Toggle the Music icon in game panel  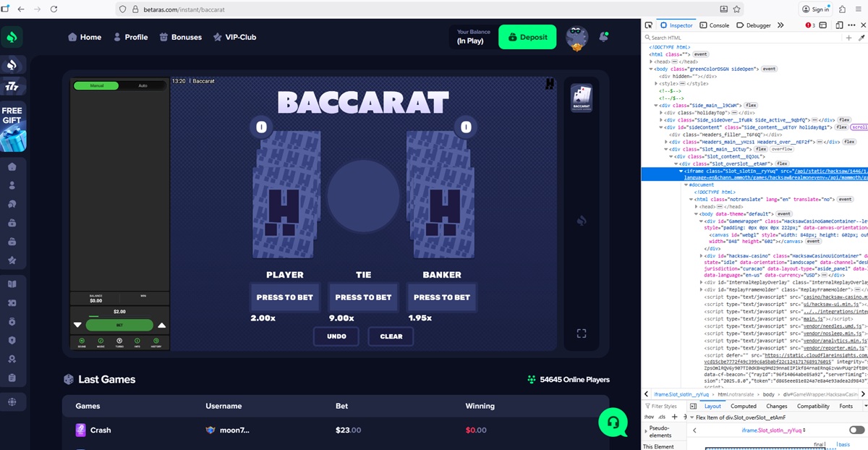click(101, 341)
